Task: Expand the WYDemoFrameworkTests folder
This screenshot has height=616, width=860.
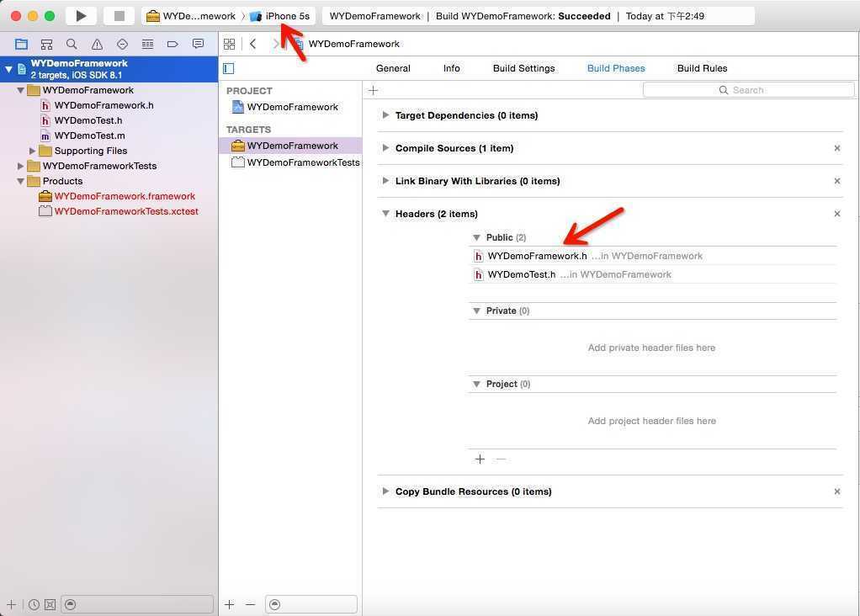Action: click(20, 167)
